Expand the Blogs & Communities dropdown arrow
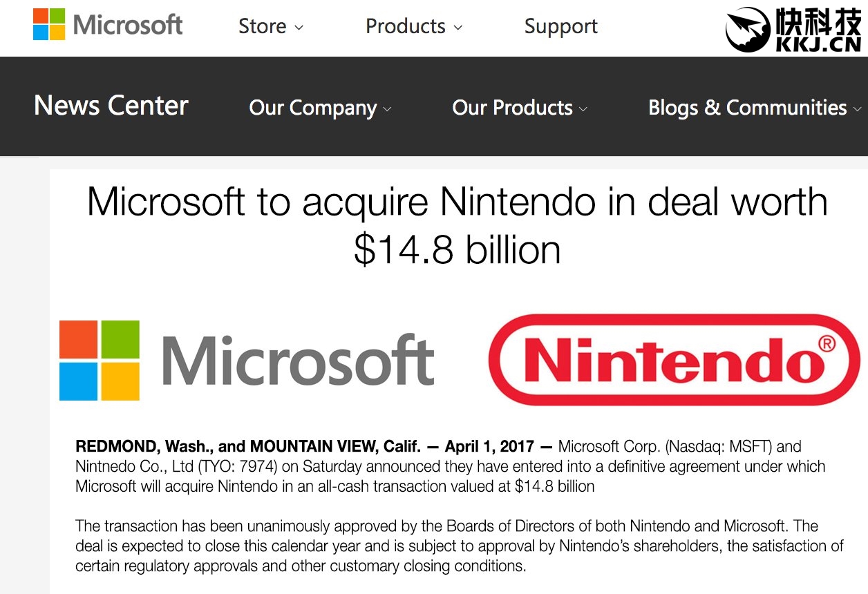This screenshot has width=868, height=594. (x=857, y=109)
